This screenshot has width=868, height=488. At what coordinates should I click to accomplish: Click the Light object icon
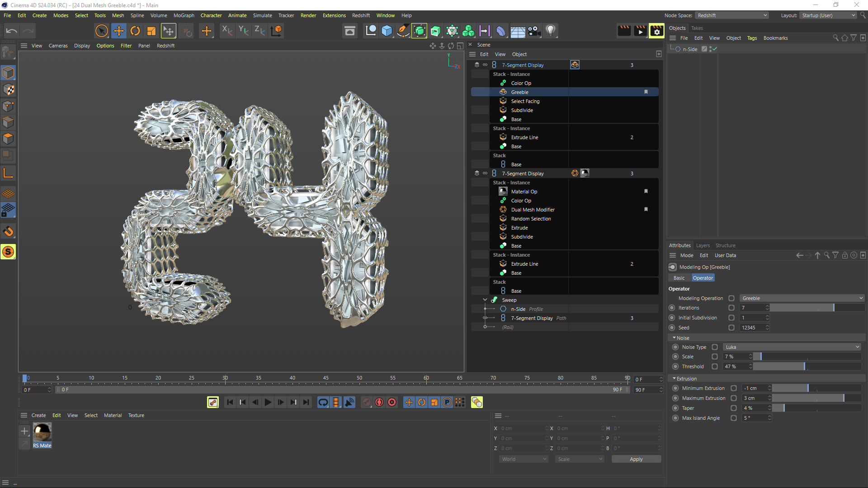click(550, 31)
